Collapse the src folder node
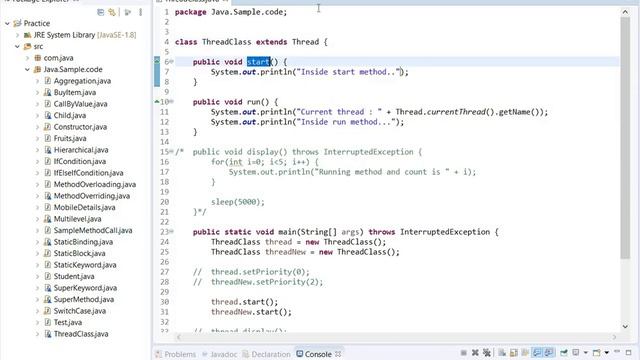640x360 pixels. 17,47
